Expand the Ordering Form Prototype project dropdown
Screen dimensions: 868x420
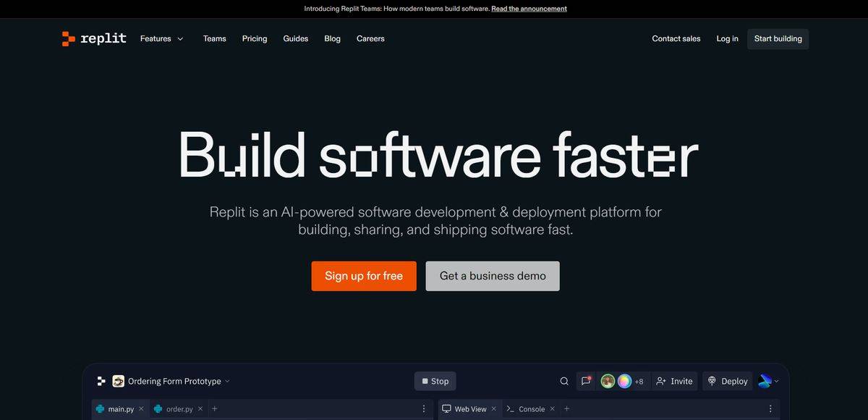coord(227,382)
